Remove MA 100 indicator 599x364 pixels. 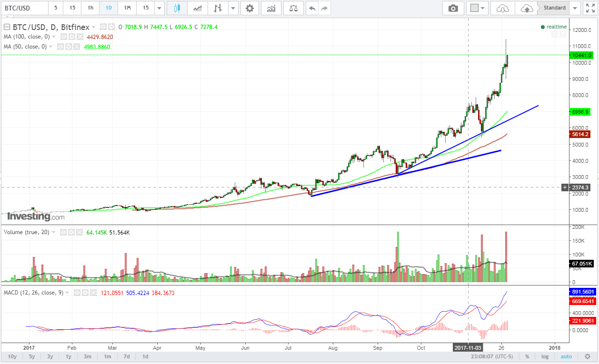tap(80, 37)
